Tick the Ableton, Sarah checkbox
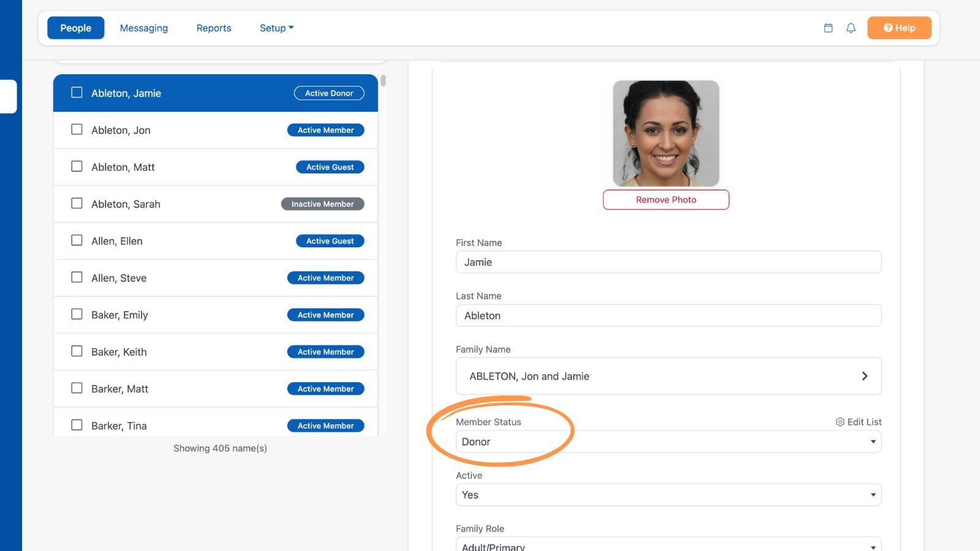Viewport: 980px width, 551px height. click(x=77, y=203)
